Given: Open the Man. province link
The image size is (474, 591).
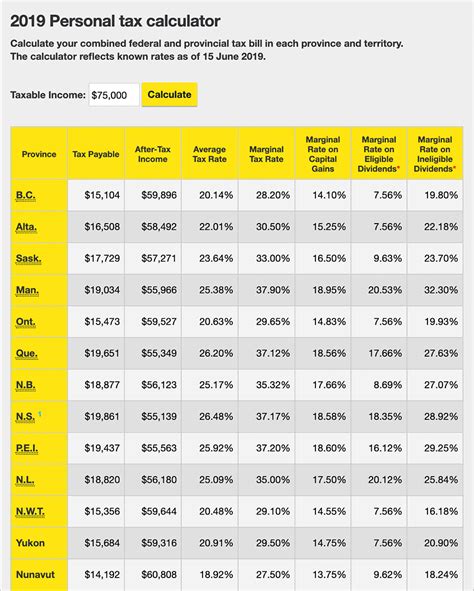Looking at the screenshot, I should pyautogui.click(x=27, y=291).
